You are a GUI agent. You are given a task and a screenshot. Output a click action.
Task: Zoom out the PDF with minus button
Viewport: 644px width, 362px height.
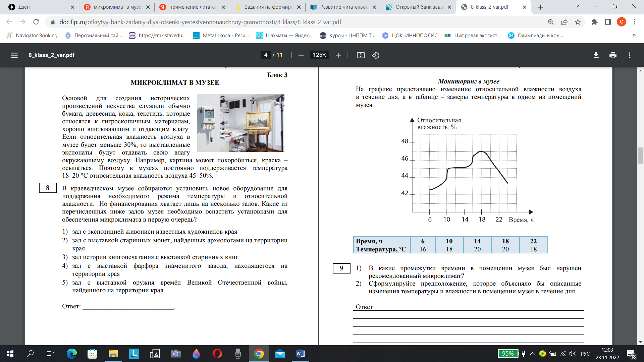pyautogui.click(x=301, y=55)
